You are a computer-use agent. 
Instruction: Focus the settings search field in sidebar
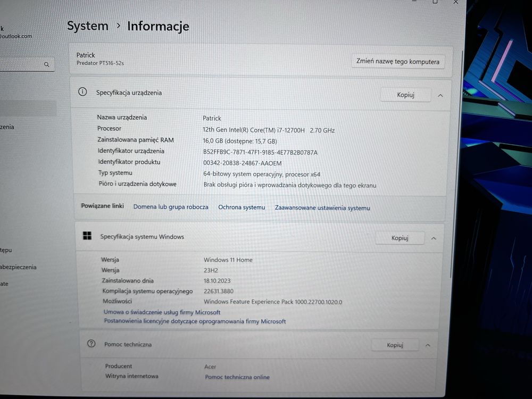[27, 64]
